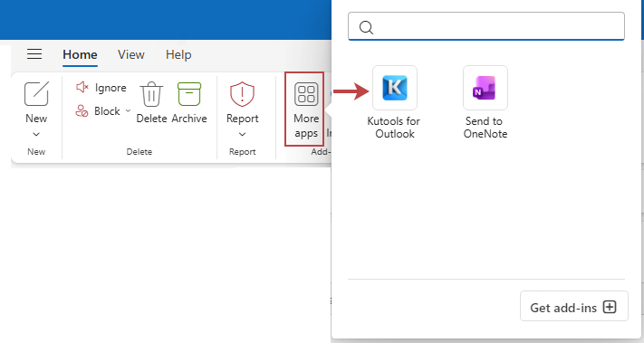The width and height of the screenshot is (644, 343).
Task: Click the plus icon on Get add-ins
Action: click(610, 307)
